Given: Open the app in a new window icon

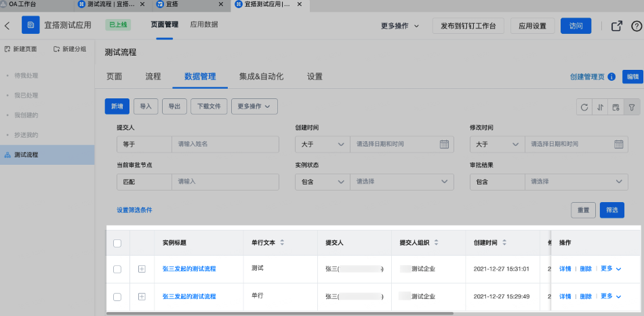Looking at the screenshot, I should (x=616, y=26).
